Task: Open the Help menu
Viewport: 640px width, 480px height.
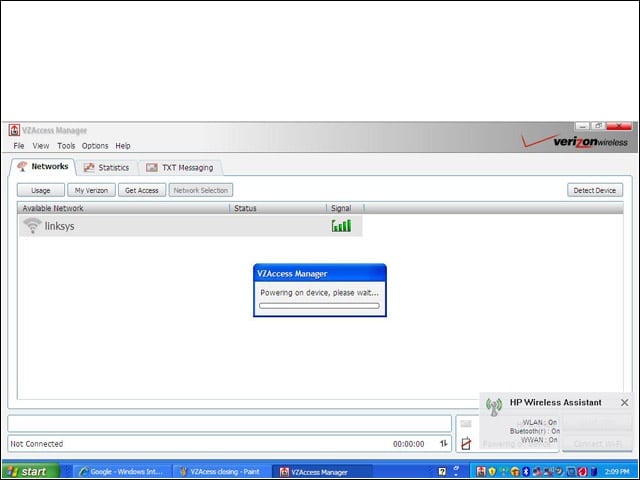Action: point(122,146)
